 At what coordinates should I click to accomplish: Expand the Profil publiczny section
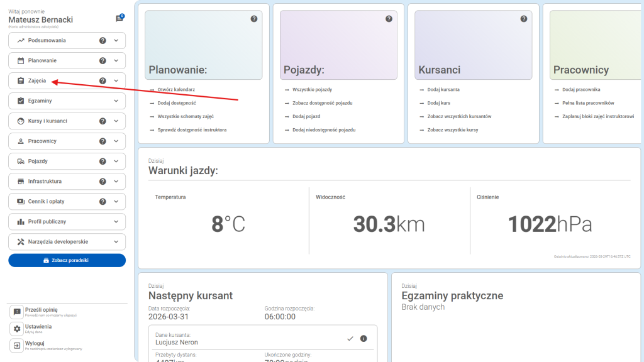116,222
